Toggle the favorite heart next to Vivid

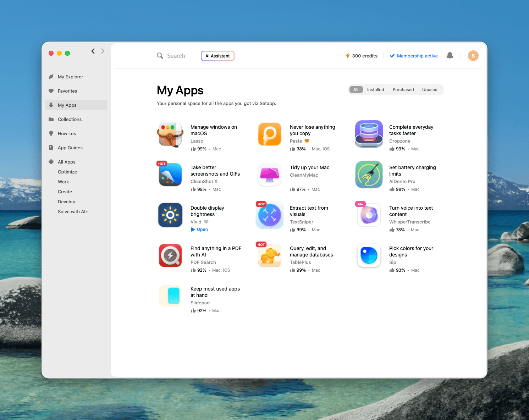point(206,222)
